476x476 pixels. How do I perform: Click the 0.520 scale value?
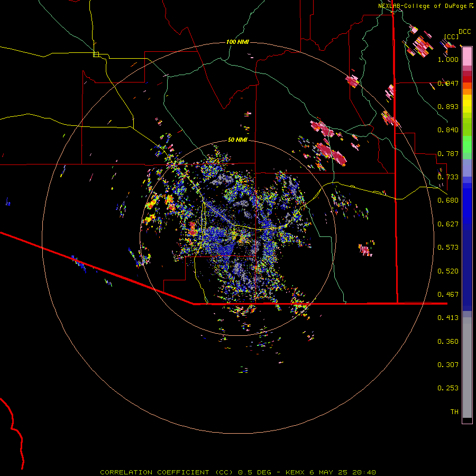tap(448, 271)
